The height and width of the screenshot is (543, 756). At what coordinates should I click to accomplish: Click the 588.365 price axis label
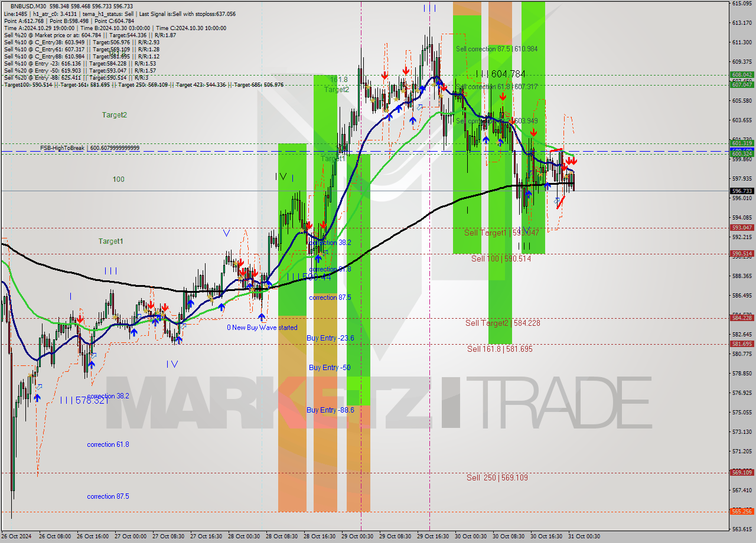click(x=742, y=276)
